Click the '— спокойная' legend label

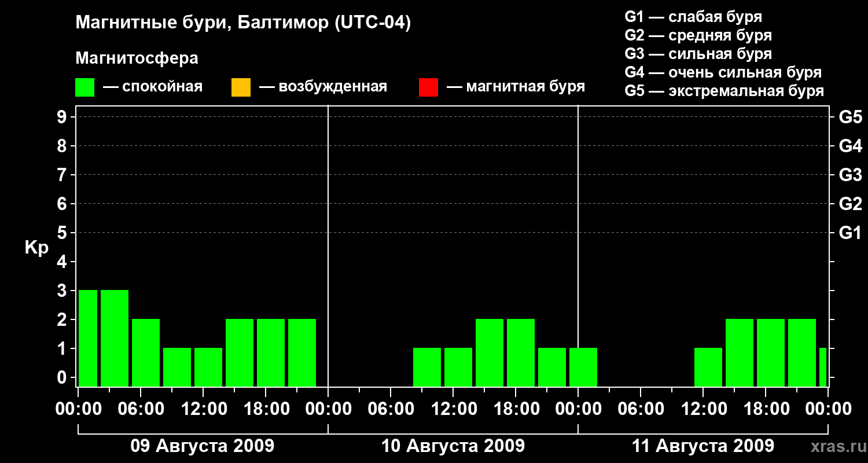coord(153,87)
